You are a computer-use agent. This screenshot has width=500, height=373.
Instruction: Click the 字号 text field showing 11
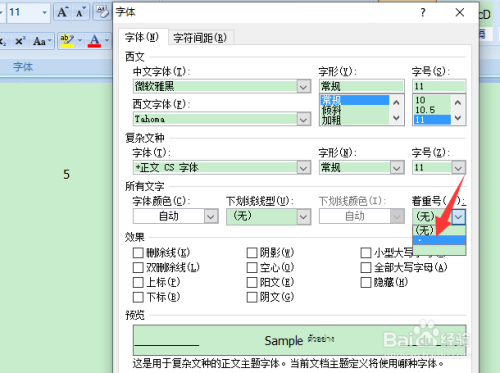(x=439, y=86)
